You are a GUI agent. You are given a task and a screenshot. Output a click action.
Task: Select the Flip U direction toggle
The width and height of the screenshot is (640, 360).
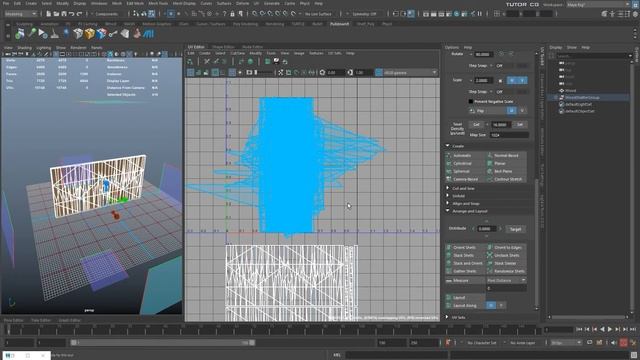[x=512, y=111]
